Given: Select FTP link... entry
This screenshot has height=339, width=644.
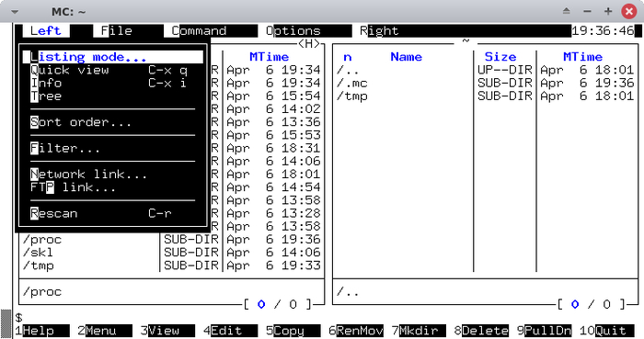Looking at the screenshot, I should [113, 187].
